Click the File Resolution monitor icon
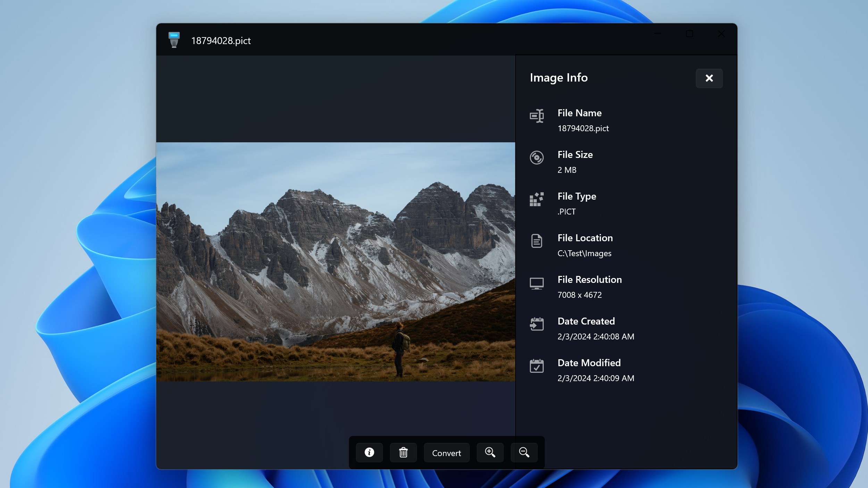Viewport: 868px width, 488px height. pyautogui.click(x=536, y=283)
